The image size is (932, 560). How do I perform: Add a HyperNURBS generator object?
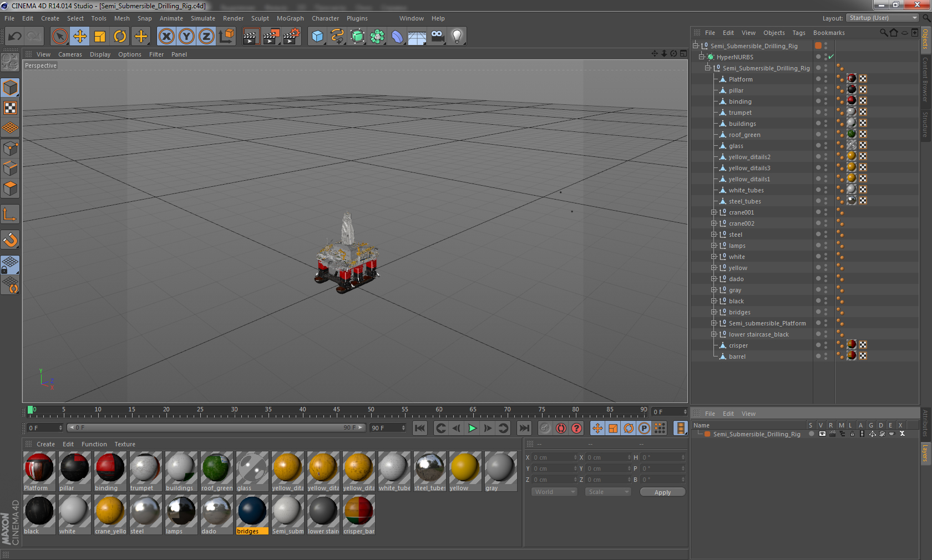pos(357,37)
